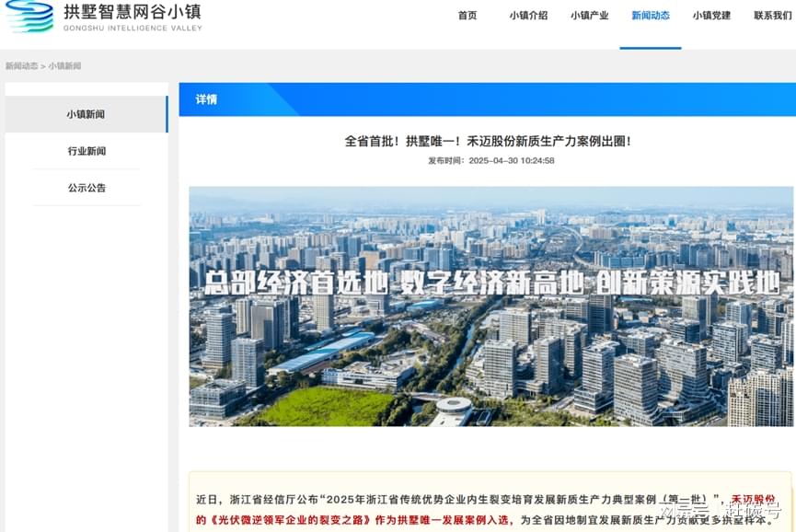Click the blue 详情 section header
This screenshot has width=796, height=532.
206,99
